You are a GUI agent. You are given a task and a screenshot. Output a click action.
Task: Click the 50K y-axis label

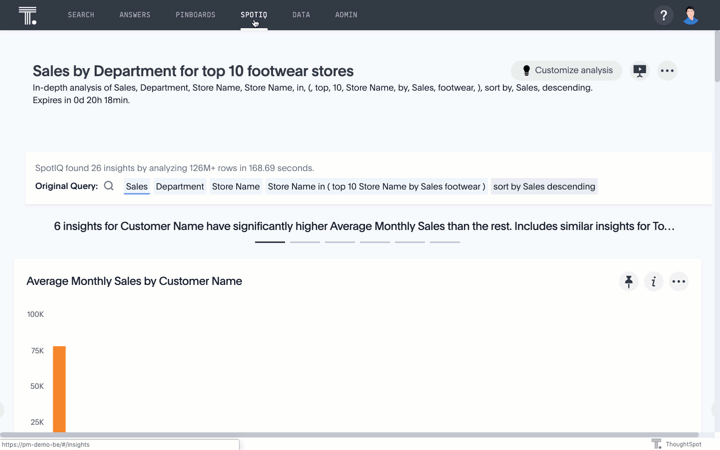[37, 386]
